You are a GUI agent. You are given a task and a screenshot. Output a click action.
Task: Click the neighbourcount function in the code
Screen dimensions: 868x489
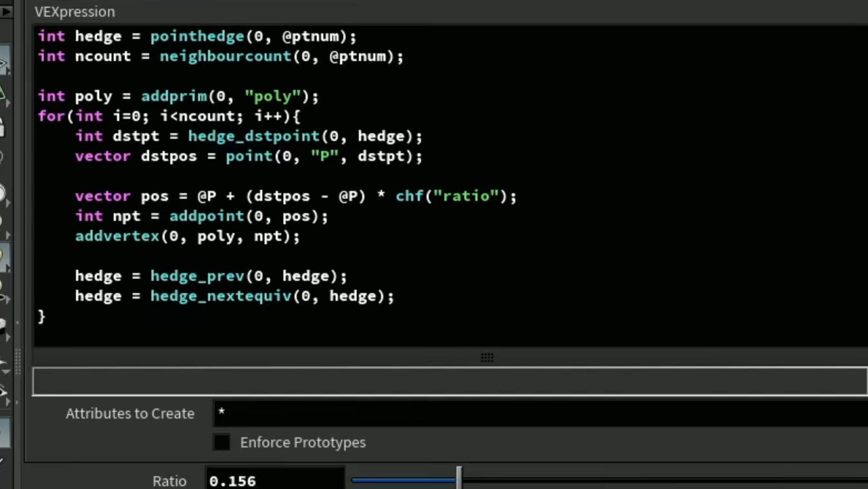[x=226, y=56]
